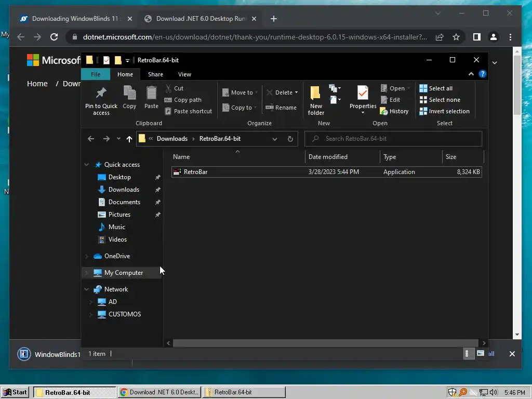Collapse the ribbon with the chevron

click(x=471, y=74)
